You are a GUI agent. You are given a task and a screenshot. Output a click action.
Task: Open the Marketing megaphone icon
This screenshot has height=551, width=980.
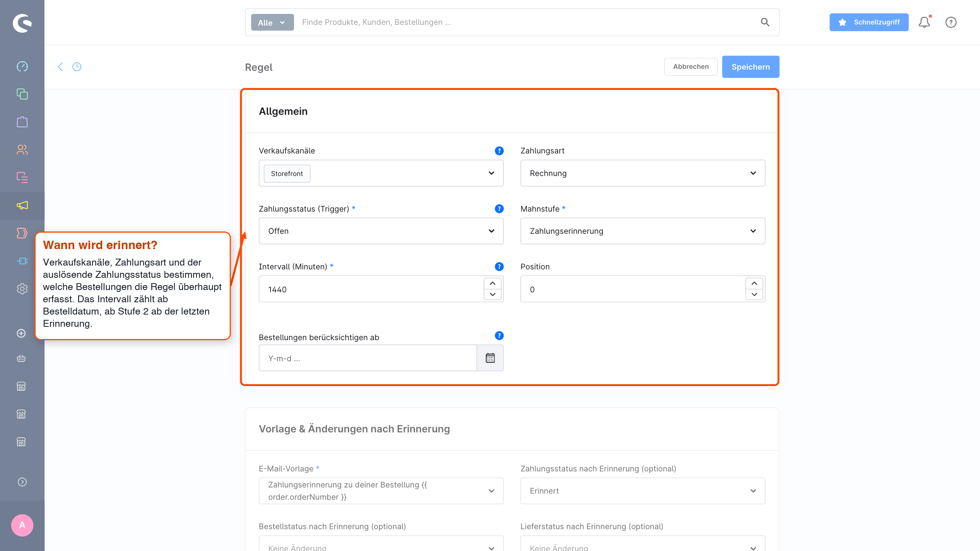(x=22, y=205)
